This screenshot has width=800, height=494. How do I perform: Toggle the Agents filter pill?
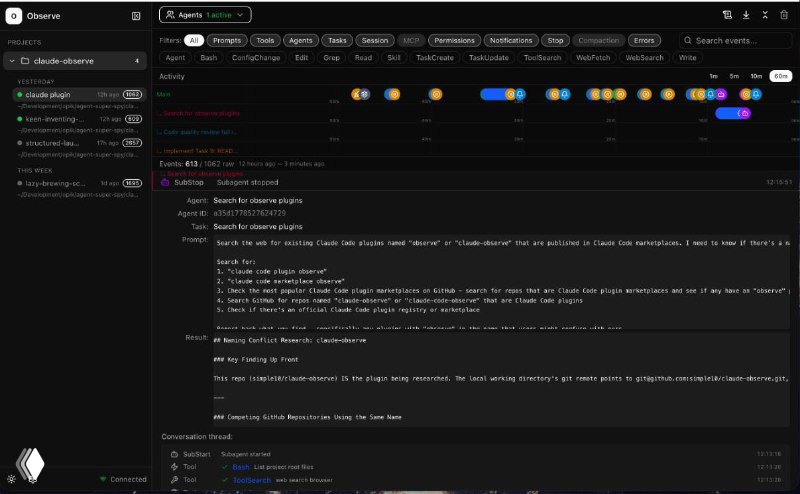coord(301,40)
